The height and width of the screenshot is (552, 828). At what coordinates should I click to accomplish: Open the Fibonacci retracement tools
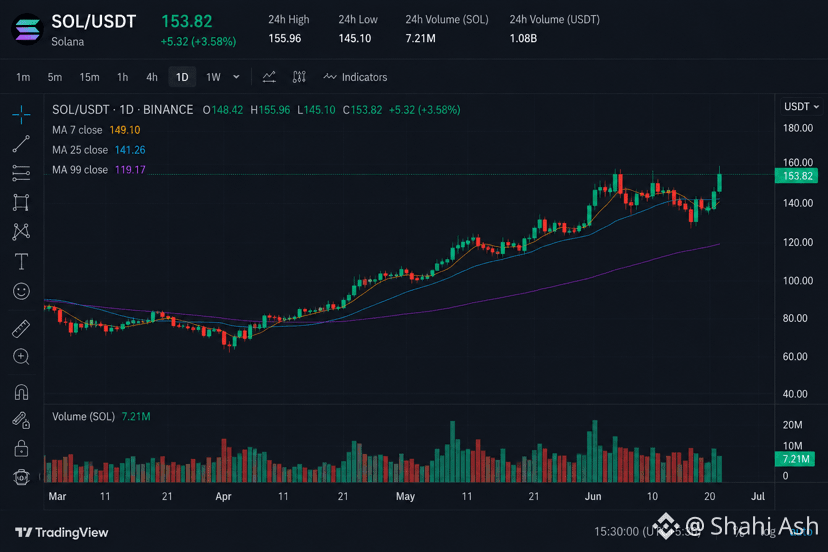pos(21,173)
